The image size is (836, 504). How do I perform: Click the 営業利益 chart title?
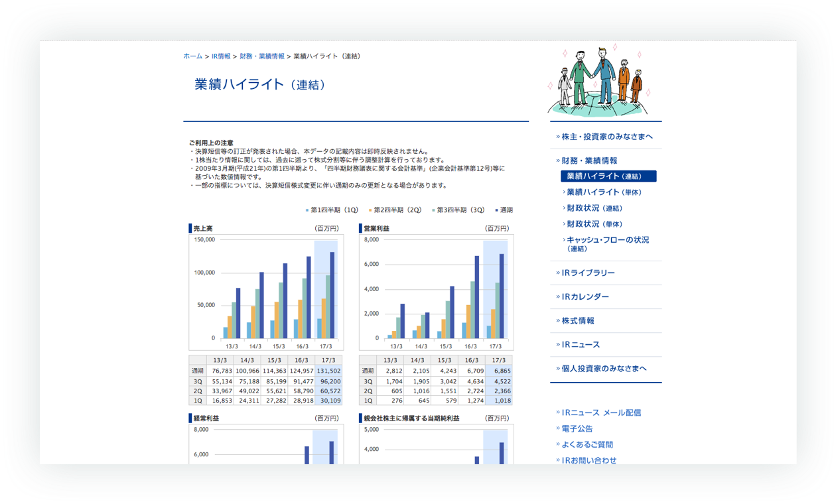(376, 229)
